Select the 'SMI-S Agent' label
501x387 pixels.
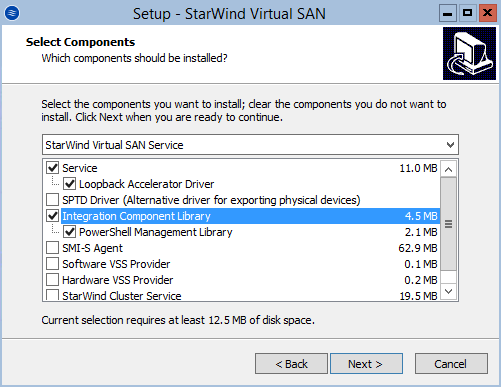(92, 248)
